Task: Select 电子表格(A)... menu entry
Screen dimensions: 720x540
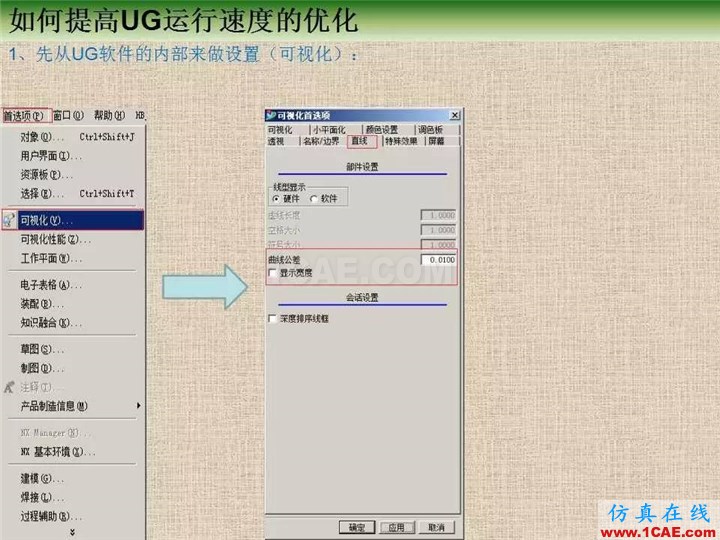Action: point(51,285)
